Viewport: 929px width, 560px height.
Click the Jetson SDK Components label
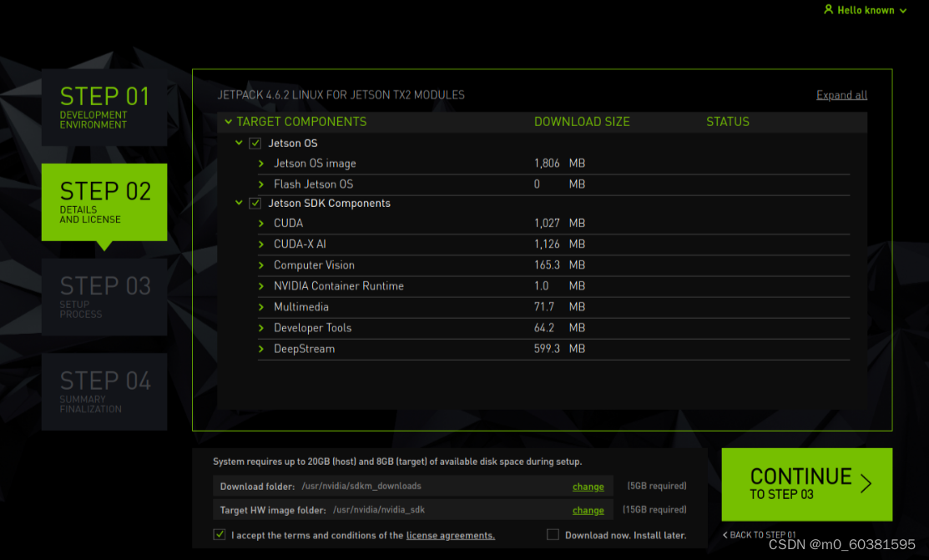[330, 204]
